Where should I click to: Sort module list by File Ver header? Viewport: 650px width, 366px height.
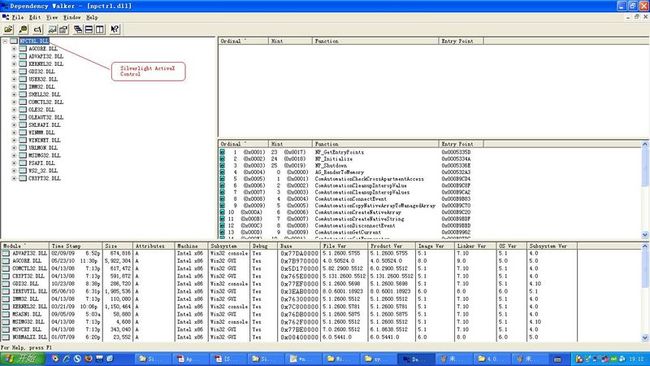[x=344, y=246]
